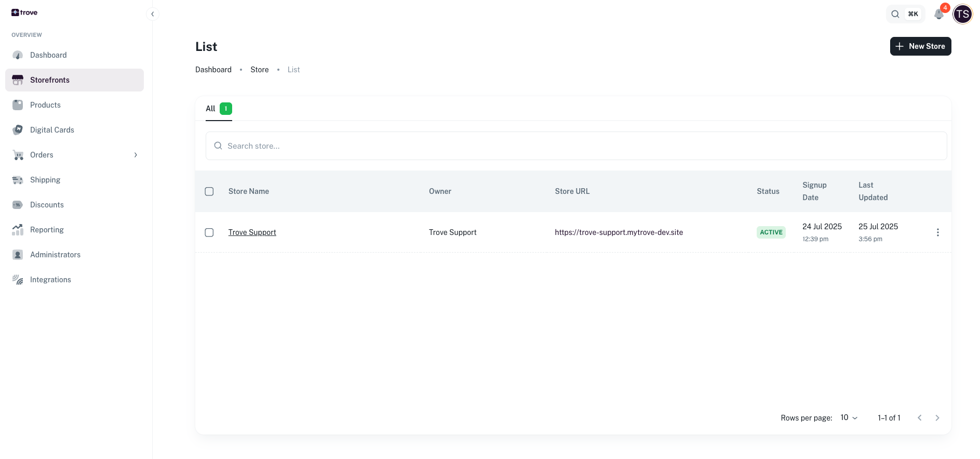The height and width of the screenshot is (459, 980).
Task: Click the Shipping truck icon
Action: (x=18, y=180)
